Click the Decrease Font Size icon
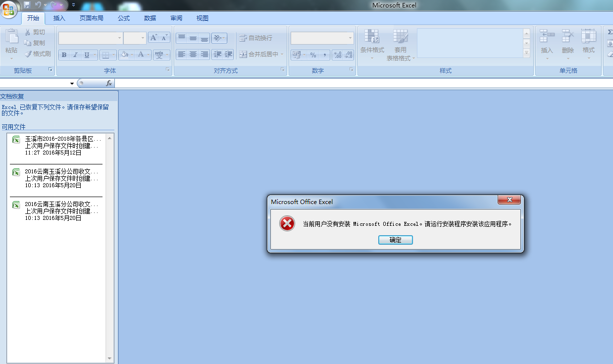The image size is (613, 364). click(x=165, y=38)
